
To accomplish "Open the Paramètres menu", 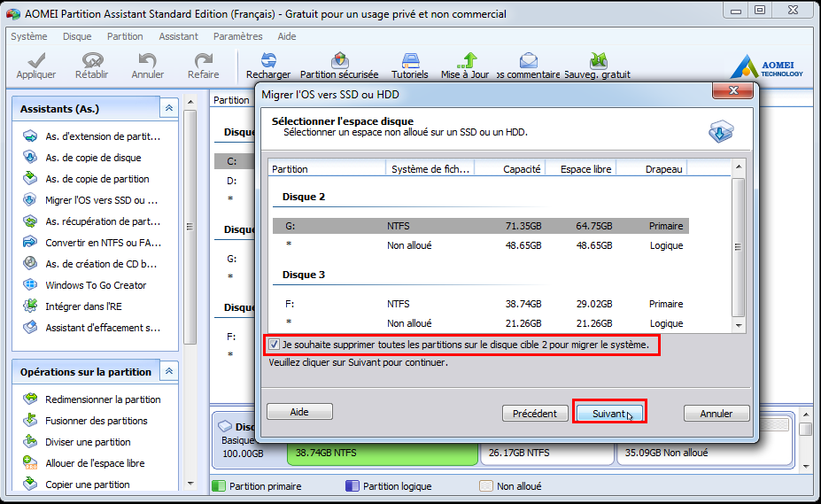I will point(237,36).
